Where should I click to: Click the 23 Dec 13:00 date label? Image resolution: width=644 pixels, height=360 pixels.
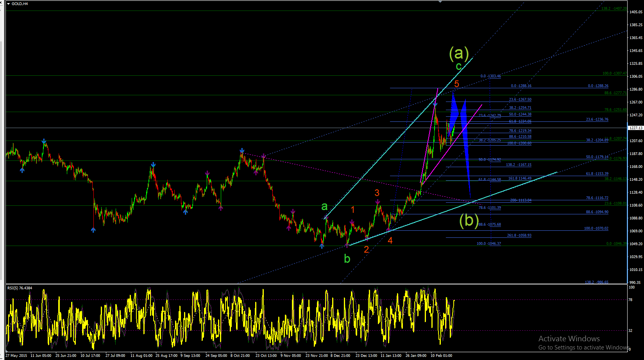(367, 356)
